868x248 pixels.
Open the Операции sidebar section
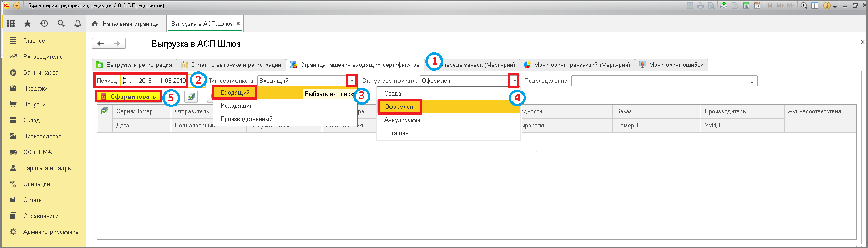pos(44,184)
